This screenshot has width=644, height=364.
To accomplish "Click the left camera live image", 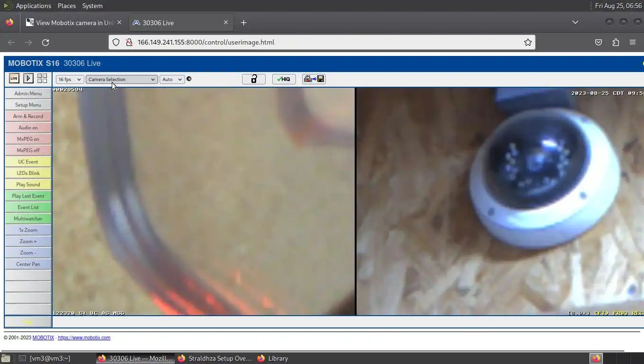I will tap(204, 201).
